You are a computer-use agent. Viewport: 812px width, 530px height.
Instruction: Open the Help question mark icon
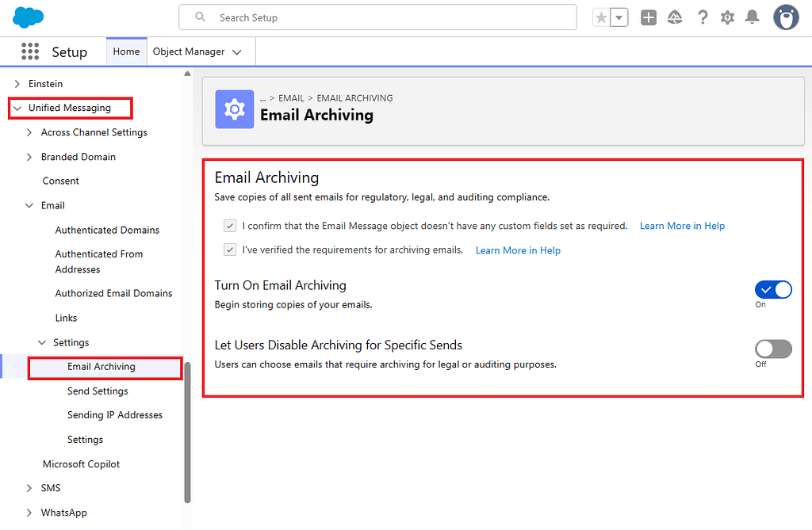click(703, 17)
